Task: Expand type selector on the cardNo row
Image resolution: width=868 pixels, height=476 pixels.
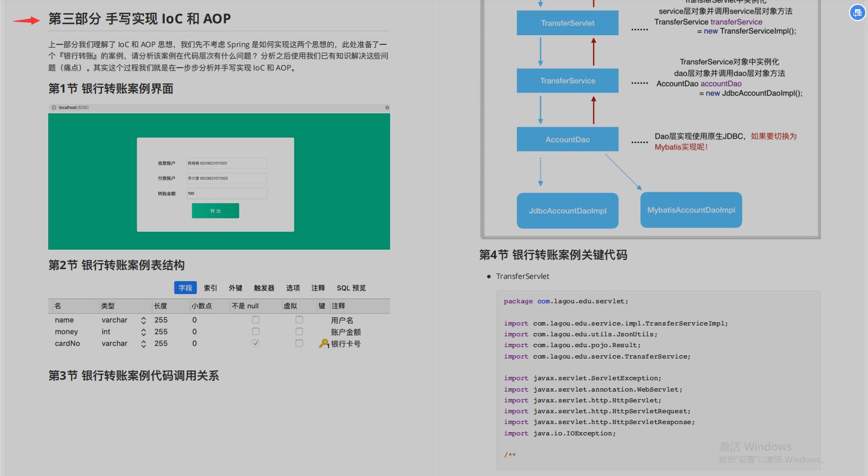Action: [144, 344]
